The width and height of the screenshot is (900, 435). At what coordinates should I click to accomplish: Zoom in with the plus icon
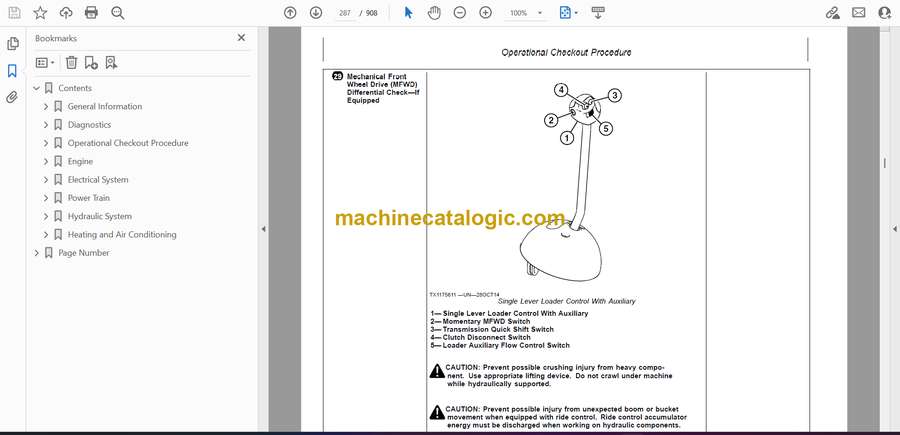[x=486, y=13]
